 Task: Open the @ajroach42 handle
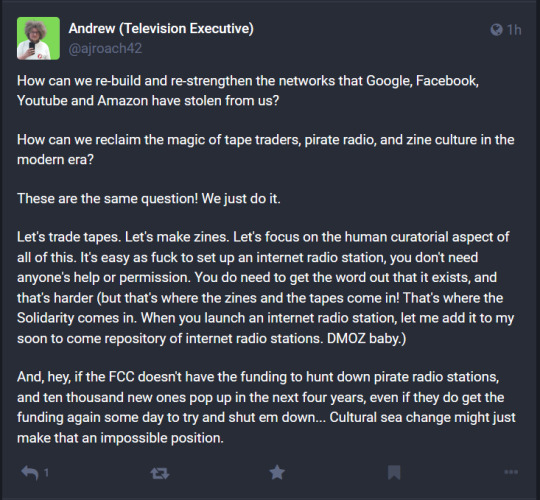pos(105,49)
